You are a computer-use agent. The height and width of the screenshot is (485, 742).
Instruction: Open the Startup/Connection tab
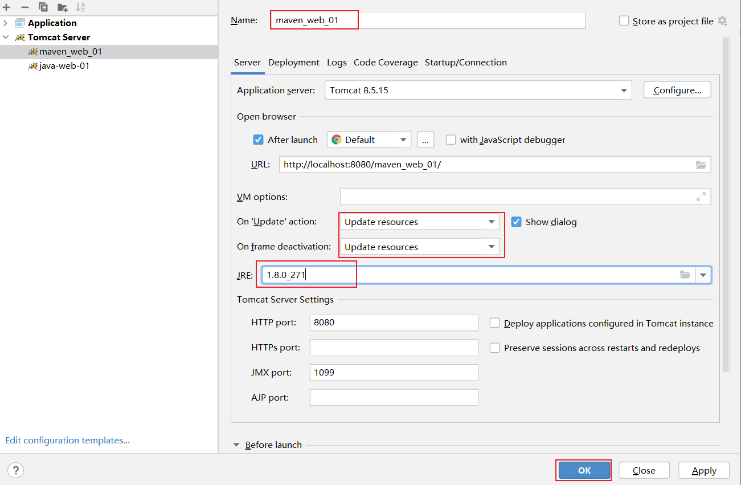tap(466, 62)
